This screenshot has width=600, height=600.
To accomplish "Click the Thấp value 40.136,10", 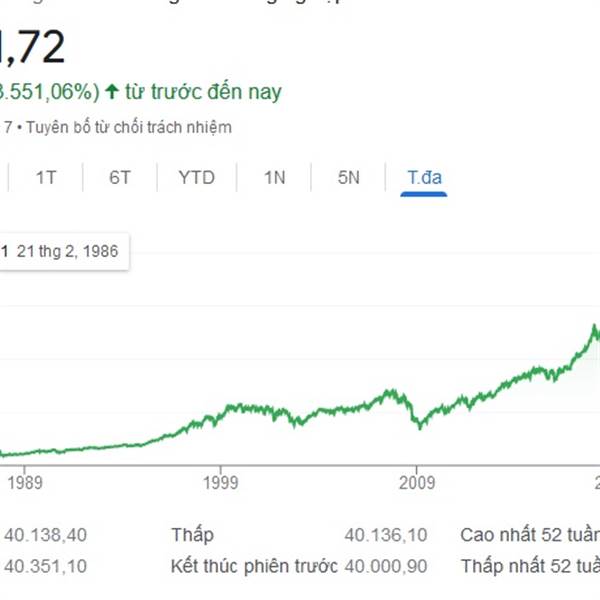I will [386, 535].
